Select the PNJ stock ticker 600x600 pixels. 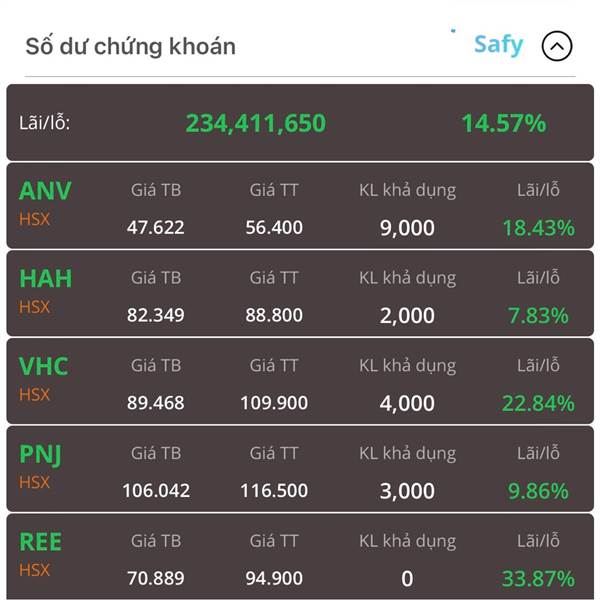pos(41,454)
